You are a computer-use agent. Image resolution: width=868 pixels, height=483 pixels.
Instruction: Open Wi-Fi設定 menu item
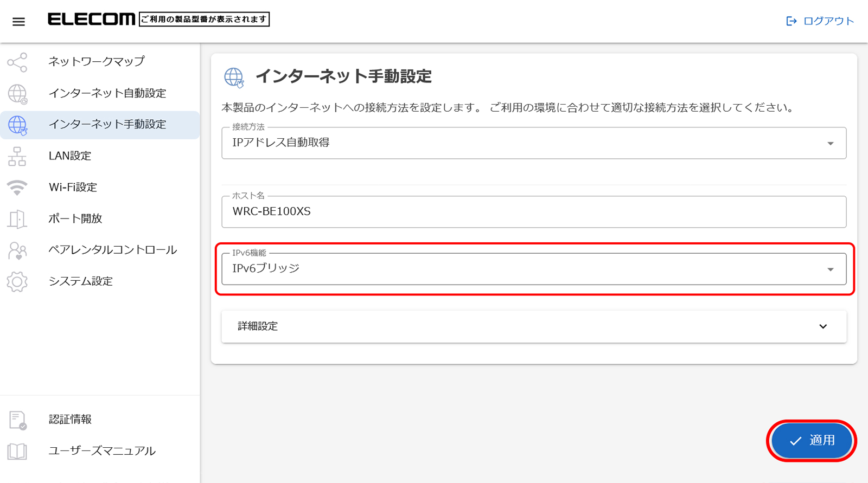pos(73,188)
